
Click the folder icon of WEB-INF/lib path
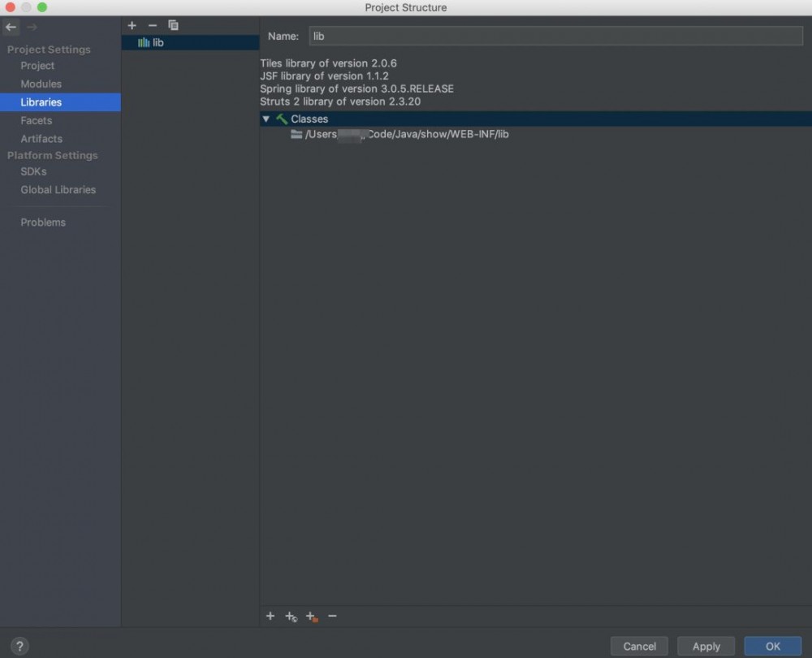coord(296,134)
